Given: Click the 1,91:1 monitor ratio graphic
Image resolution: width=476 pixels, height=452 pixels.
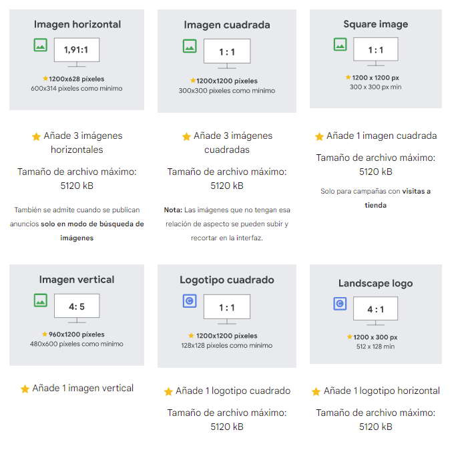Looking at the screenshot, I should pyautogui.click(x=77, y=51).
